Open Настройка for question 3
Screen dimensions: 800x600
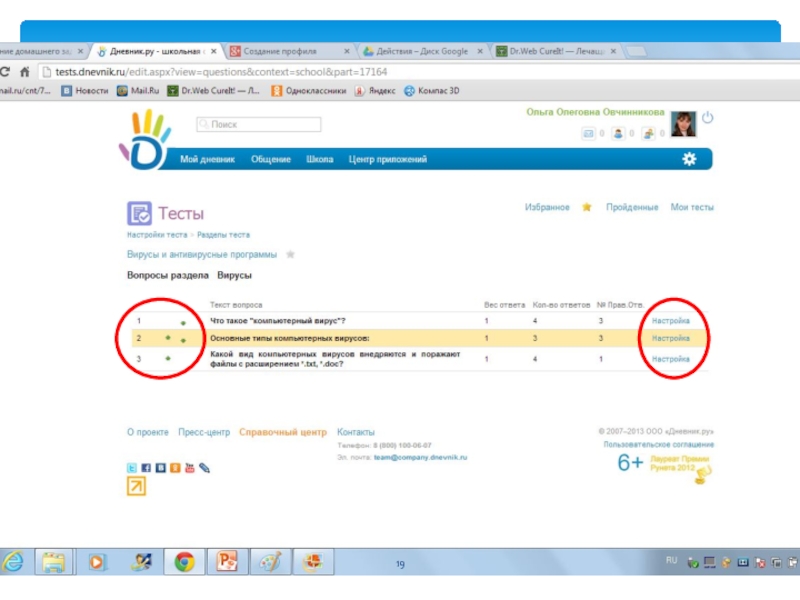click(670, 359)
